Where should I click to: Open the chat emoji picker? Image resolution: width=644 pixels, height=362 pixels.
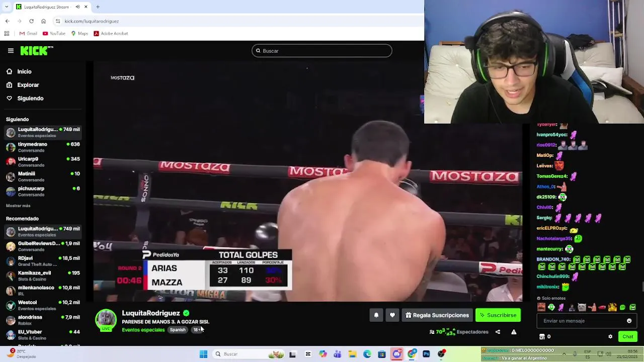(629, 321)
